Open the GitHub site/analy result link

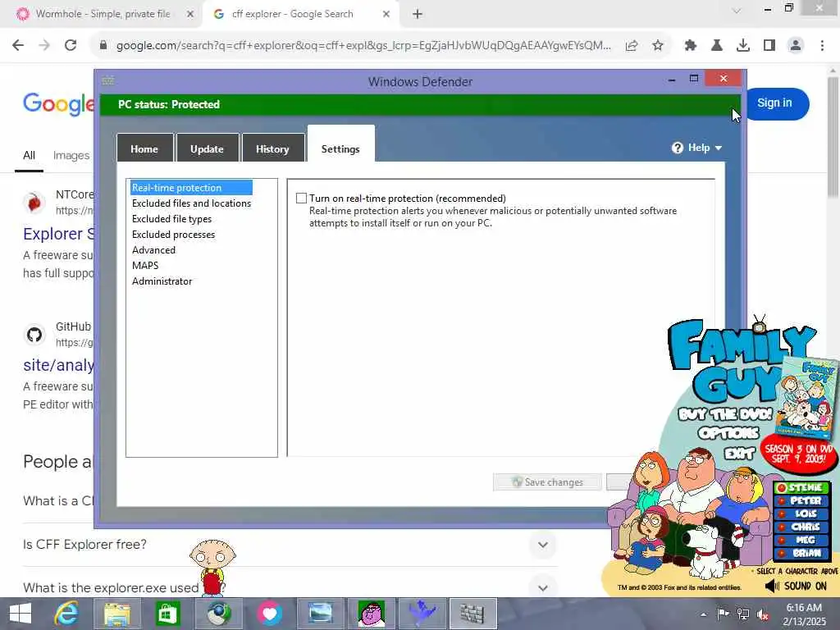58,365
